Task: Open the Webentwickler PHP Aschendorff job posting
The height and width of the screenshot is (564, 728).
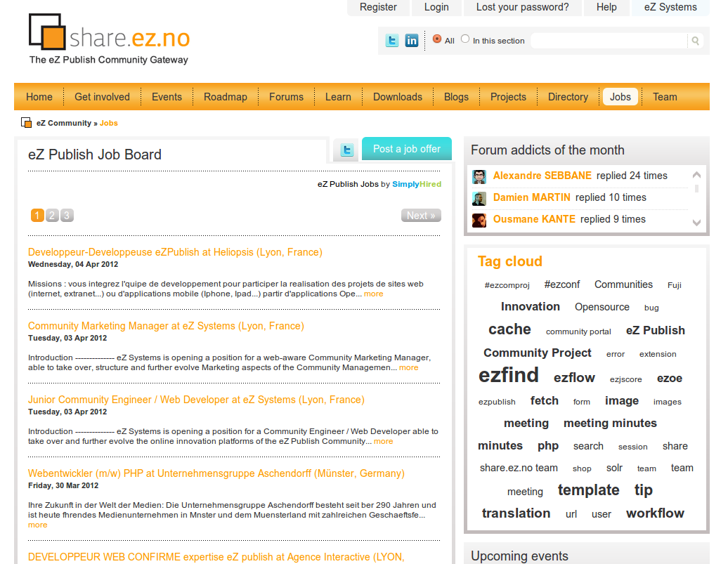Action: point(216,473)
